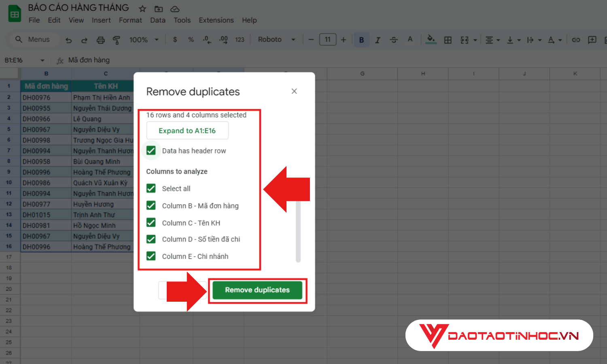Viewport: 607px width, 364px height.
Task: Uncheck Data has header row
Action: (x=151, y=150)
